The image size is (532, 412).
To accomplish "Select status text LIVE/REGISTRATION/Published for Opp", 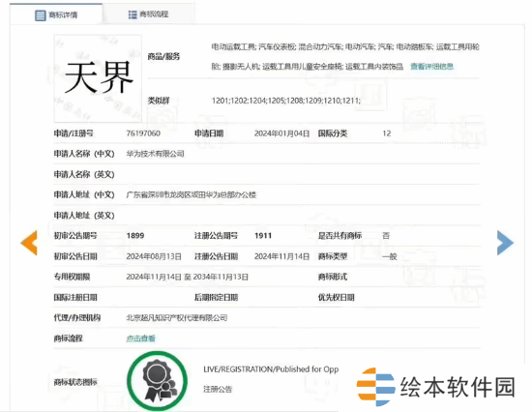I will (x=271, y=369).
